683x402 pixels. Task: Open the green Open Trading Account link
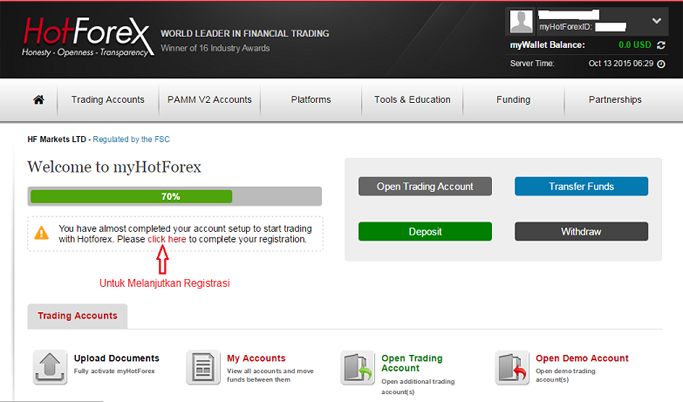[412, 363]
